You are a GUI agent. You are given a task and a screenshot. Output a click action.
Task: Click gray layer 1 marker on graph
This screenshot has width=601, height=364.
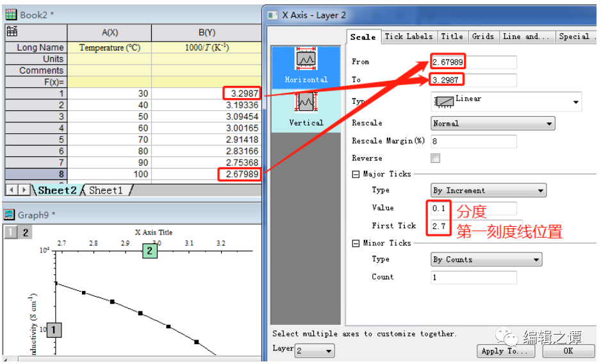pyautogui.click(x=54, y=329)
